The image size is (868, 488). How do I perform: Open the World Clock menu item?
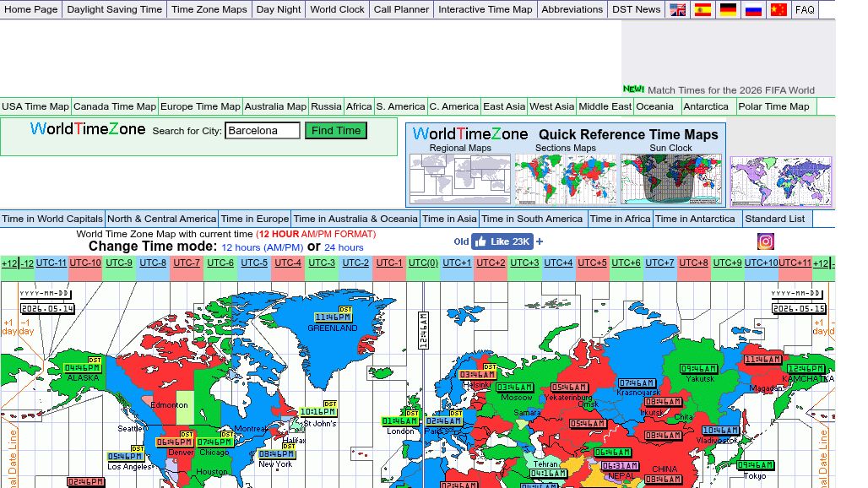coord(337,9)
